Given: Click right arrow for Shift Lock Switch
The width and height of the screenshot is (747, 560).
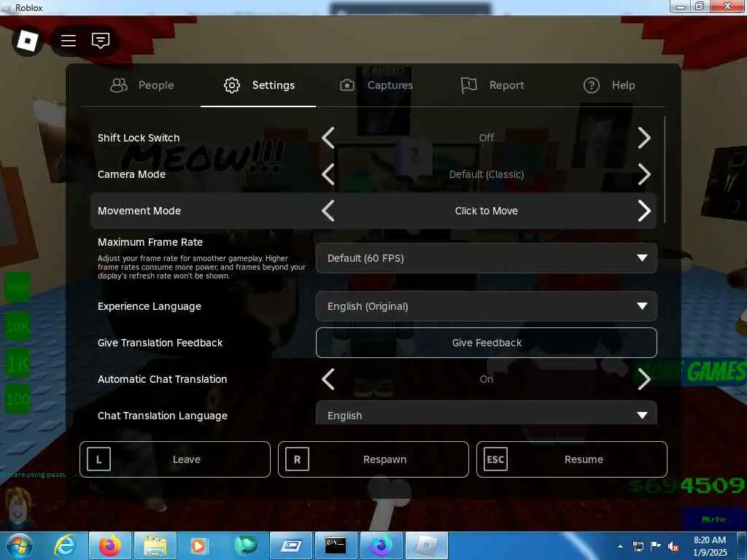Looking at the screenshot, I should tap(644, 138).
